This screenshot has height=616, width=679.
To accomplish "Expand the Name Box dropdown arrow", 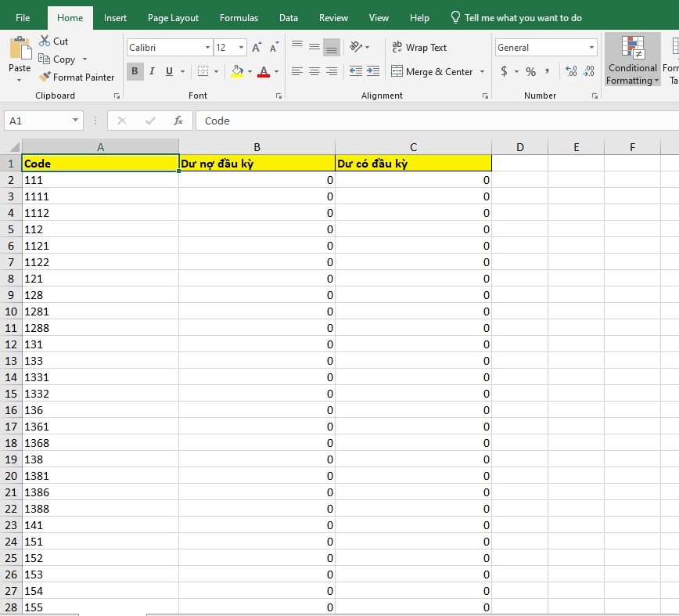I will click(x=75, y=120).
